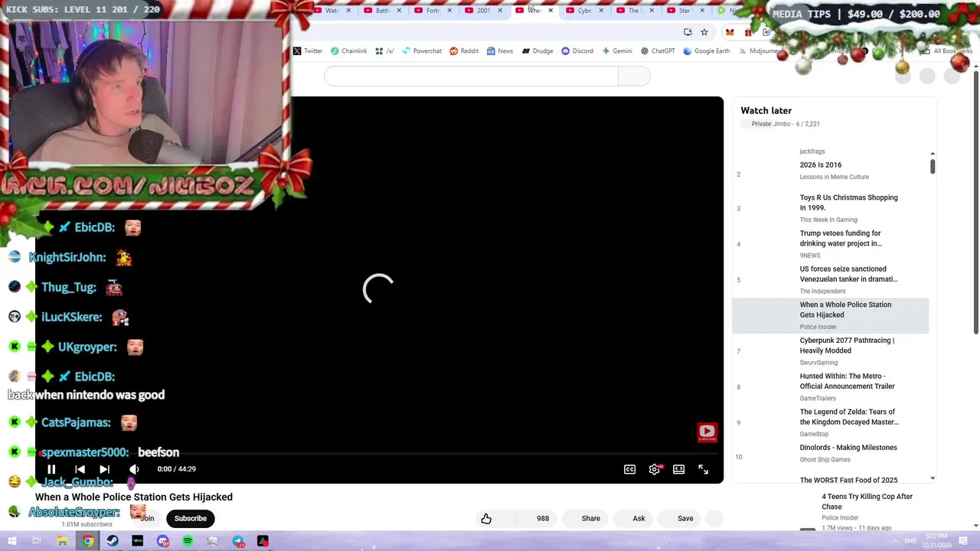Viewport: 980px width, 551px height.
Task: Open Telegram from the taskbar
Action: tap(238, 541)
